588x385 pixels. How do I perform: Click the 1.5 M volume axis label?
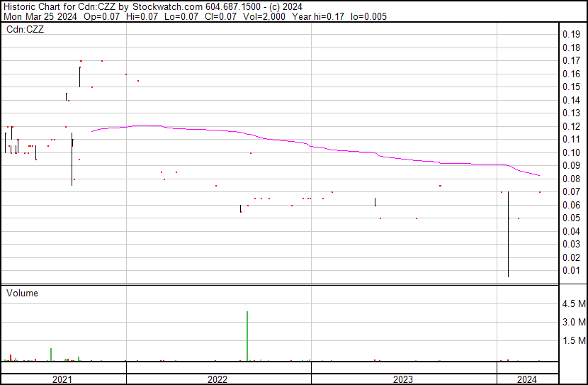573,341
